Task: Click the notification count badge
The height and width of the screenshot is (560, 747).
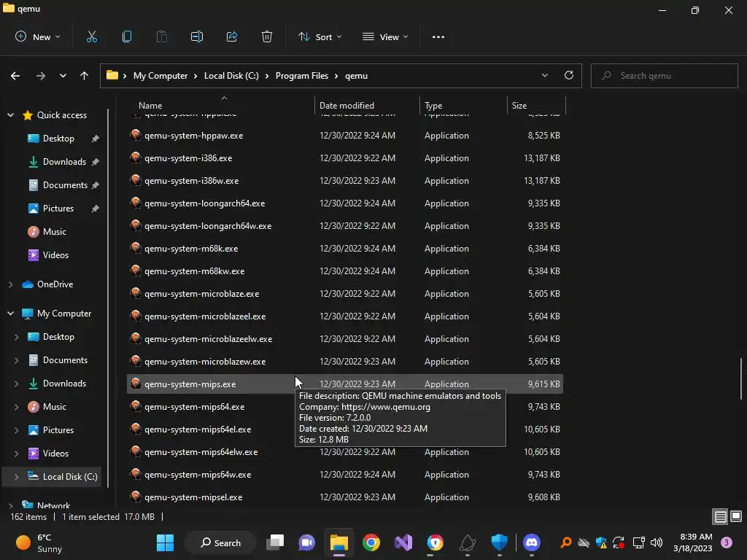Action: click(727, 542)
